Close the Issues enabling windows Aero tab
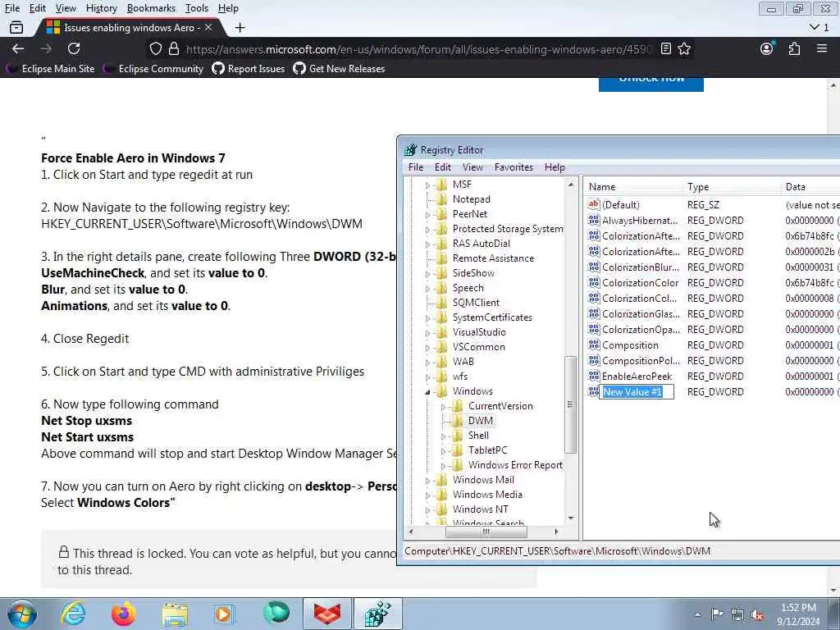 [x=208, y=27]
